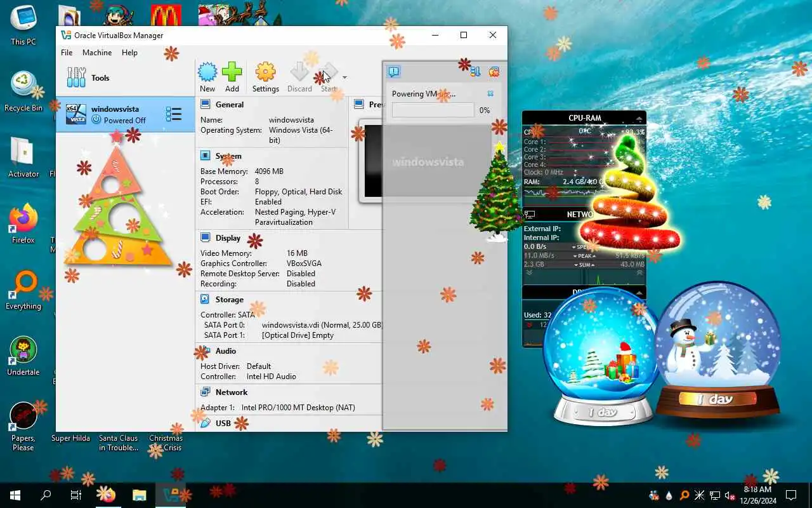Click the taskbar clock showing 8:18 AM
This screenshot has height=508, width=812.
click(757, 495)
